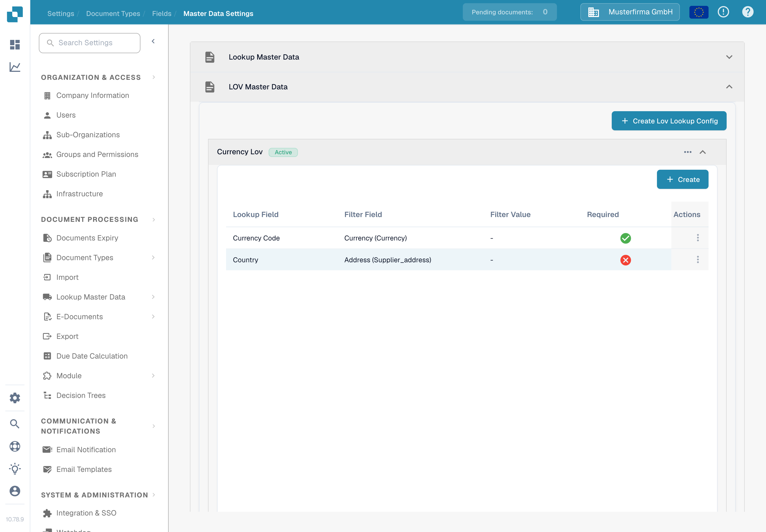Open the Currency Lov ellipsis menu
Screen dimensions: 766x532
coord(688,152)
